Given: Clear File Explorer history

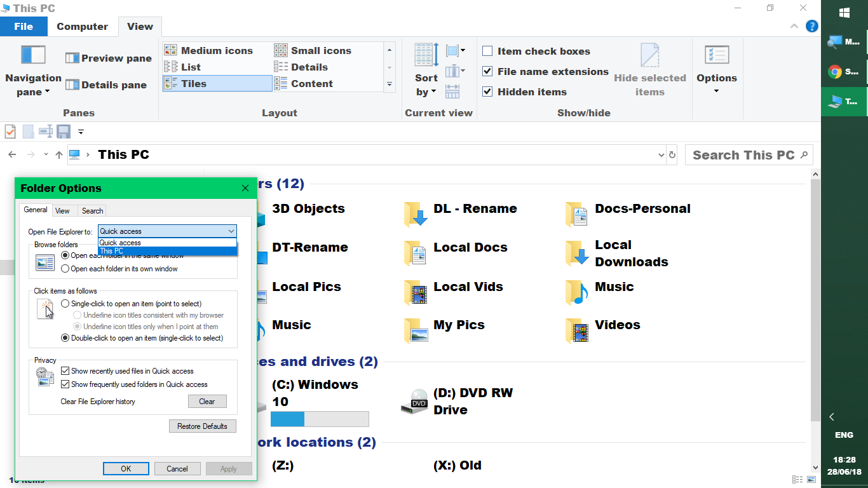Looking at the screenshot, I should 207,401.
